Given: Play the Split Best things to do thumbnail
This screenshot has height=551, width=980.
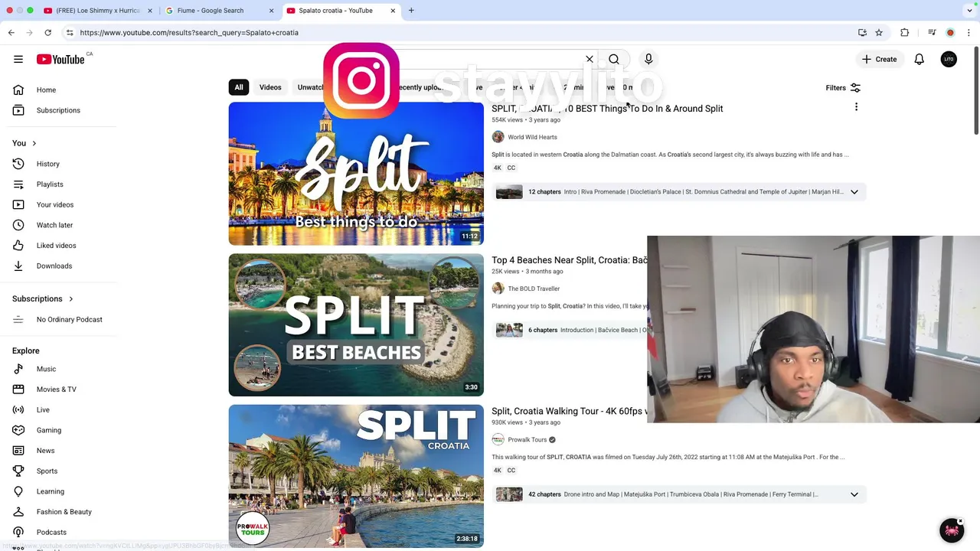Looking at the screenshot, I should [x=356, y=174].
